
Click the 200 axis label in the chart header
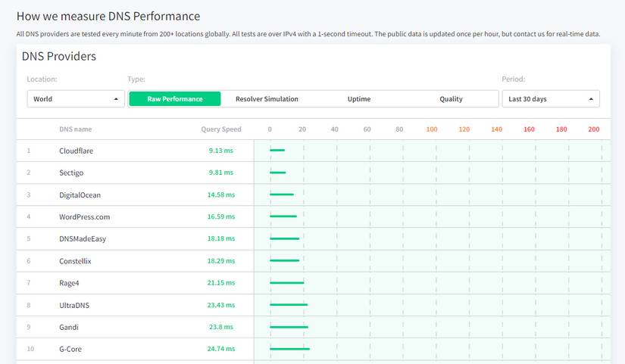(593, 129)
